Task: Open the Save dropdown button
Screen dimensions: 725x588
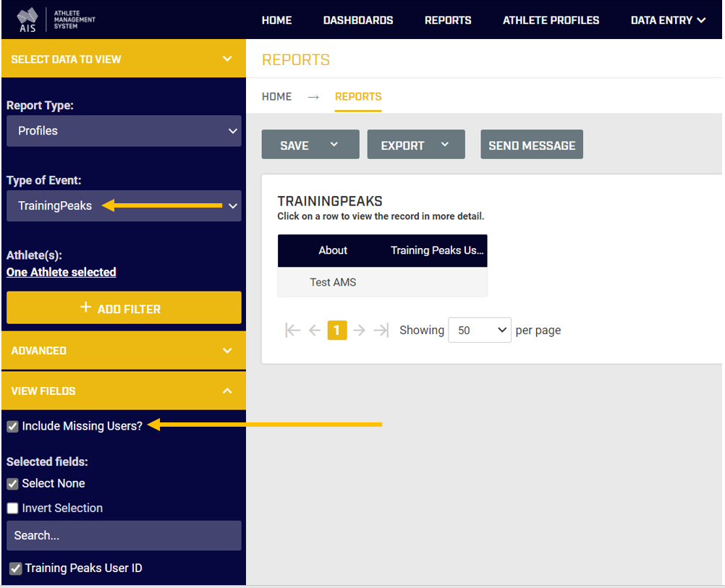Action: coord(310,145)
